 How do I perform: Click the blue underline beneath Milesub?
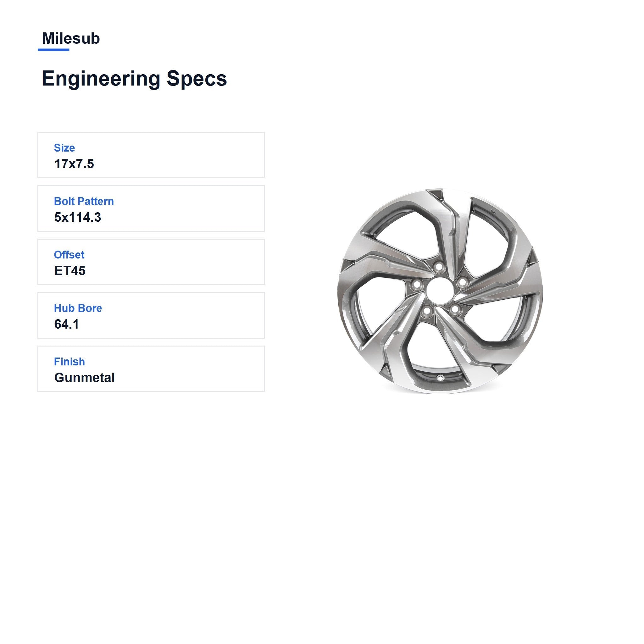pos(54,50)
